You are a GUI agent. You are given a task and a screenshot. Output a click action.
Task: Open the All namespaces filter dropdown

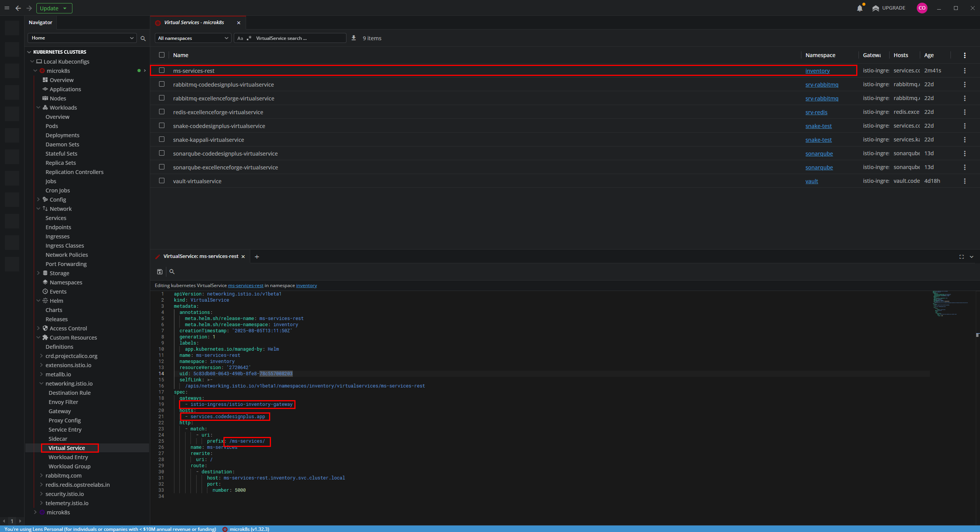point(193,38)
